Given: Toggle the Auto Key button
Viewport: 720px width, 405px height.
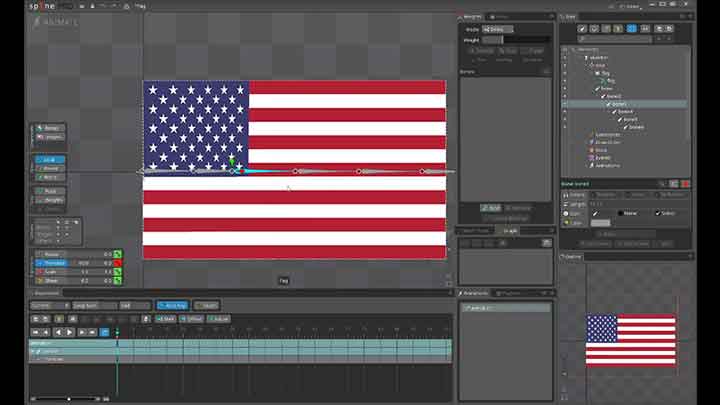Looking at the screenshot, I should 174,305.
